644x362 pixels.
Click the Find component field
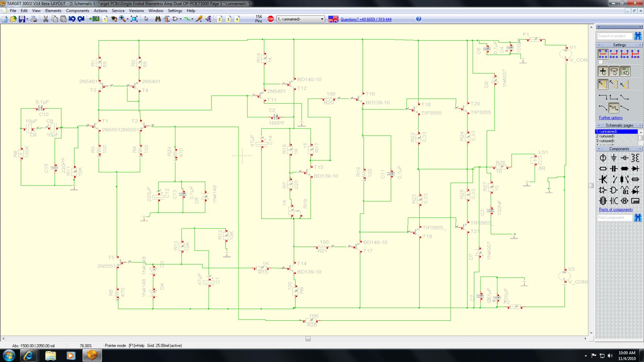click(x=614, y=218)
